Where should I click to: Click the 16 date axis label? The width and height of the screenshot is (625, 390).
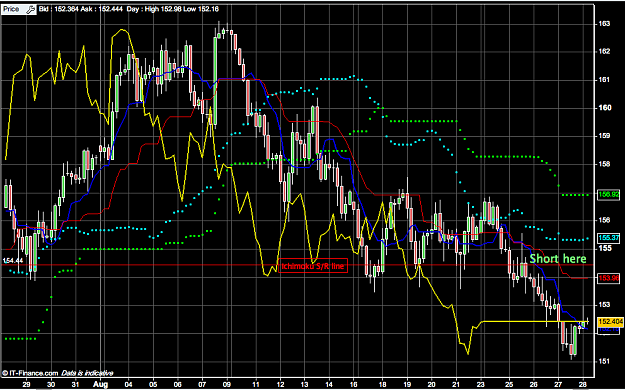355,384
